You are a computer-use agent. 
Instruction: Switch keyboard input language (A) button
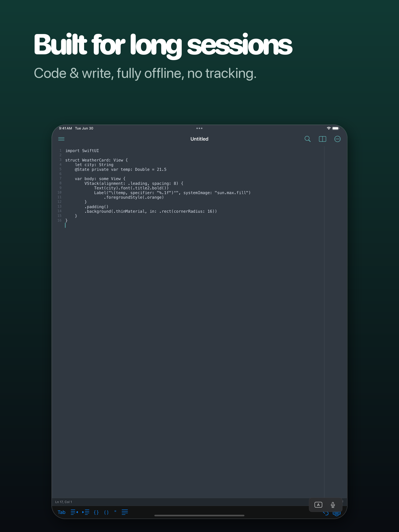(x=318, y=505)
